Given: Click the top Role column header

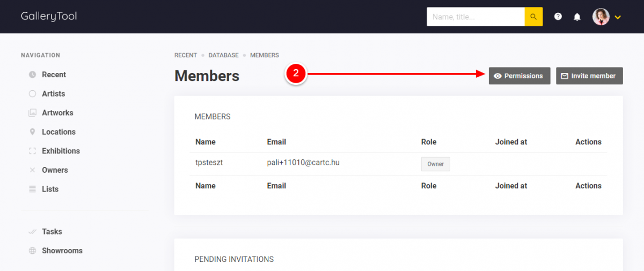Looking at the screenshot, I should point(429,142).
